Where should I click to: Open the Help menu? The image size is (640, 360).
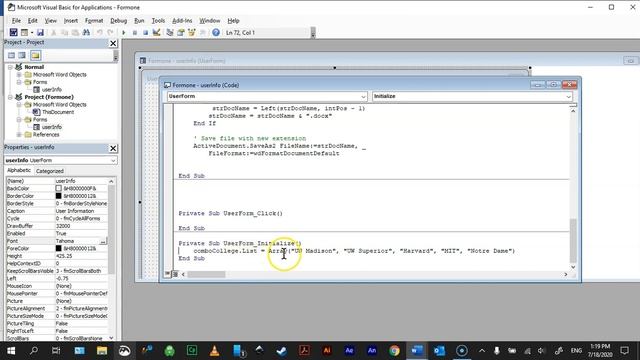point(233,20)
